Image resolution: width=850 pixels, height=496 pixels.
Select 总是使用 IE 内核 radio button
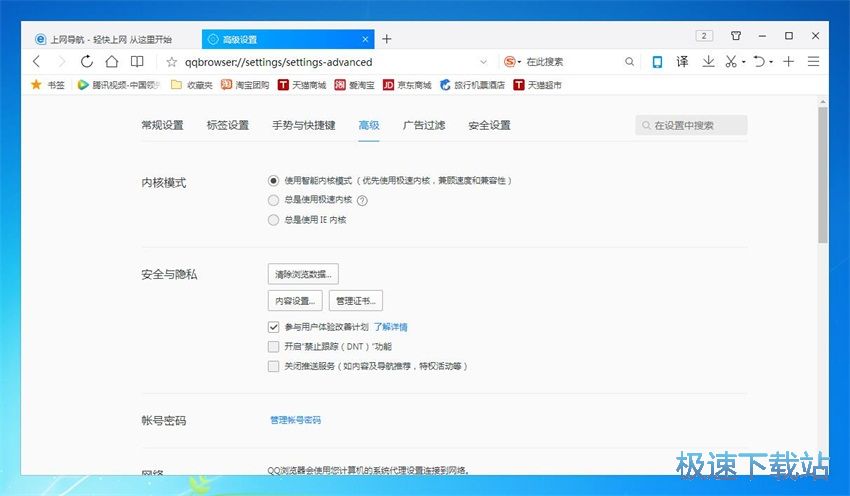click(273, 220)
